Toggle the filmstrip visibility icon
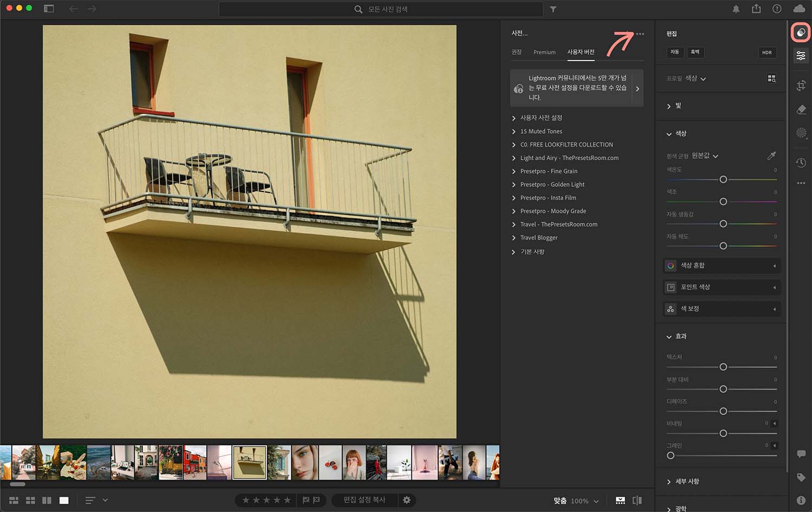 point(620,501)
